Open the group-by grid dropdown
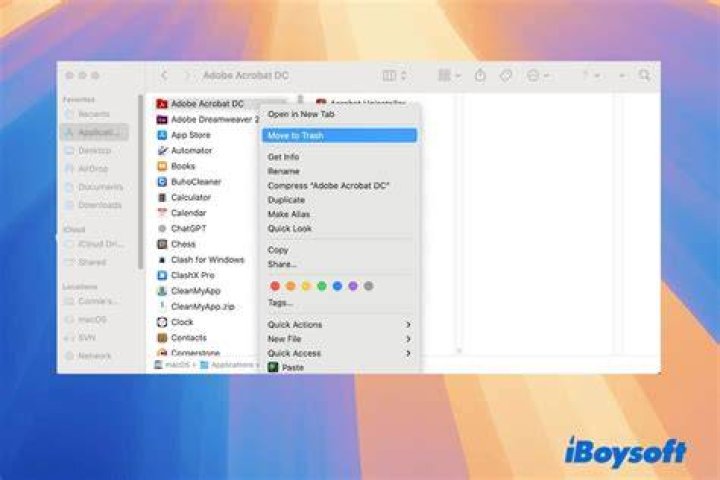This screenshot has height=480, width=720. click(450, 75)
